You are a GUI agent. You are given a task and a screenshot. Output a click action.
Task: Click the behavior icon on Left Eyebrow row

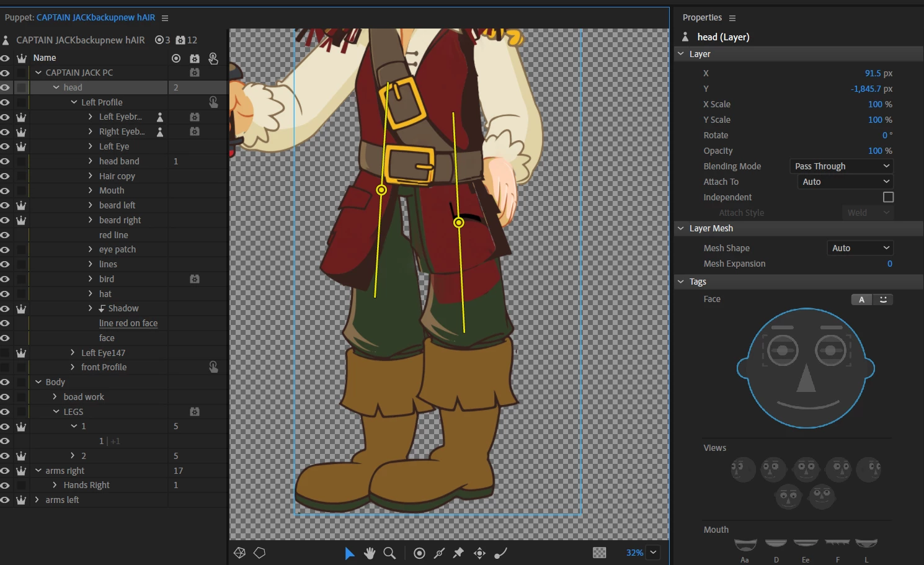pos(195,117)
